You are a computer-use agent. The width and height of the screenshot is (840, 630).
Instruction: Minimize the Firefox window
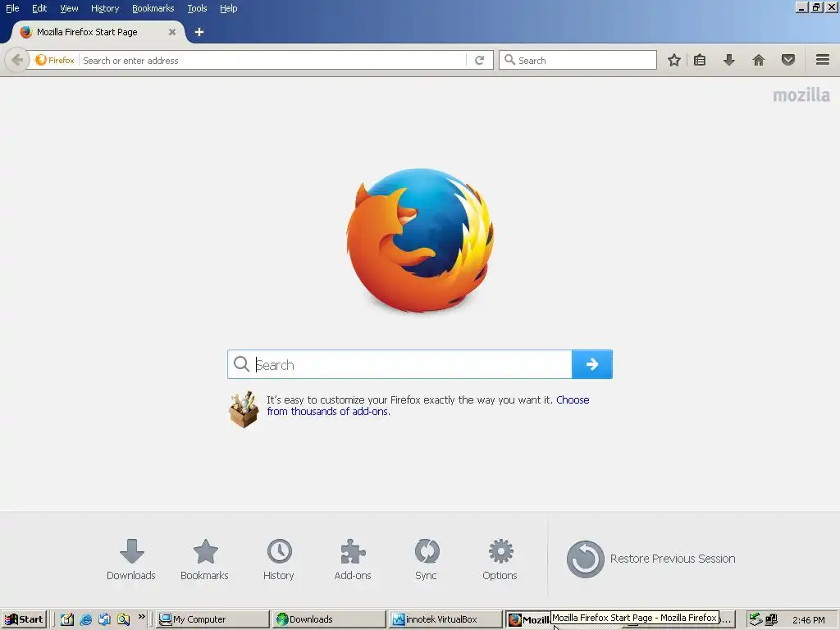point(801,7)
